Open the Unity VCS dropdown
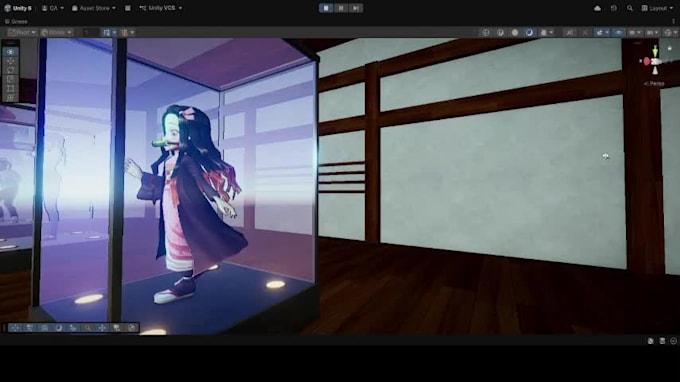This screenshot has height=382, width=680. [x=160, y=8]
